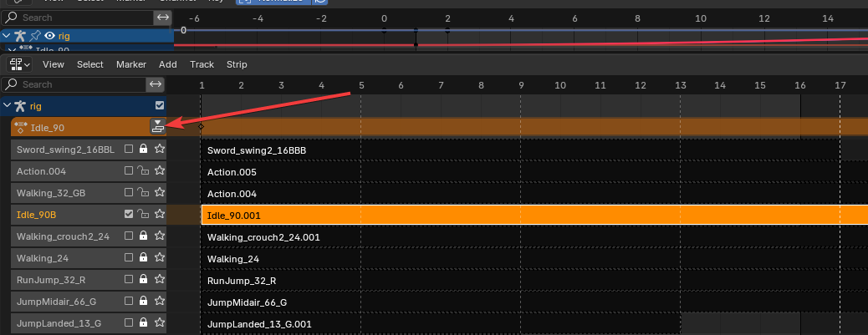Open the NLA editor type dropdown
The height and width of the screenshot is (335, 868).
19,64
